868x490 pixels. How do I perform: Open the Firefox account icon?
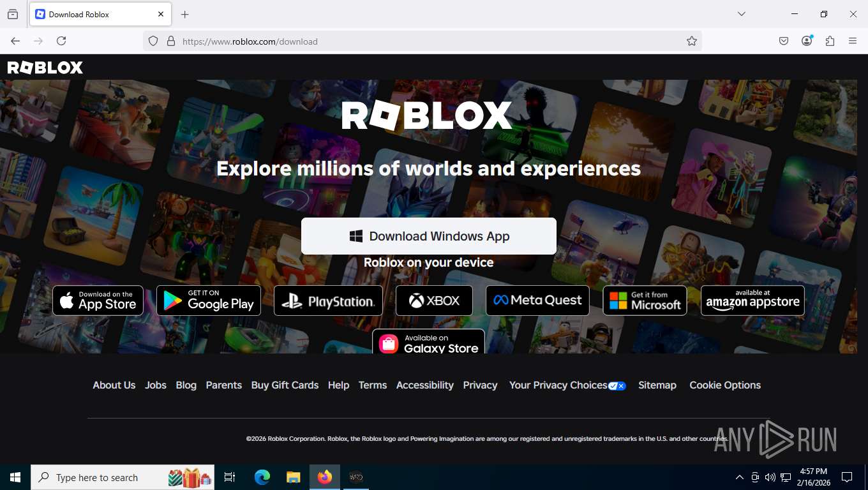[807, 41]
